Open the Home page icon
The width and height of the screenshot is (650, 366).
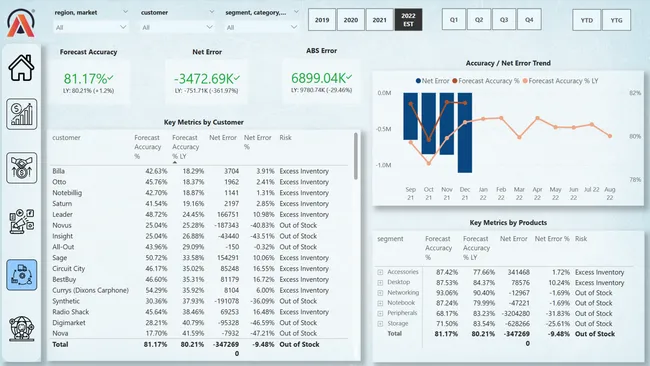coord(21,68)
